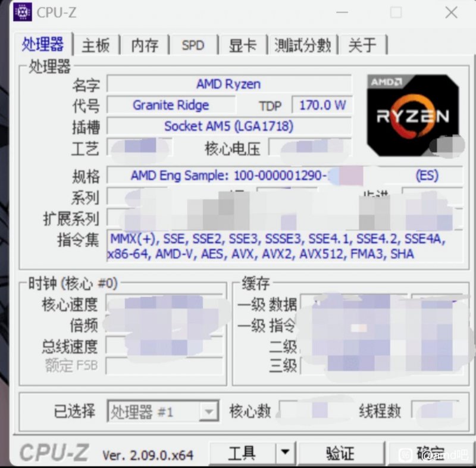
Task: Switch to the 主板 (Mainboard) tab
Action: 96,45
